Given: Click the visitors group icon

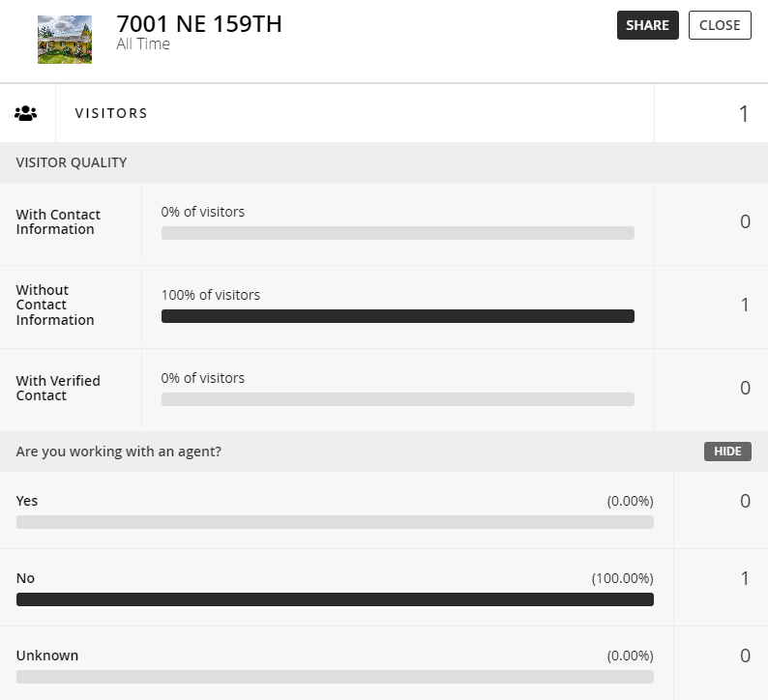Looking at the screenshot, I should pos(26,113).
